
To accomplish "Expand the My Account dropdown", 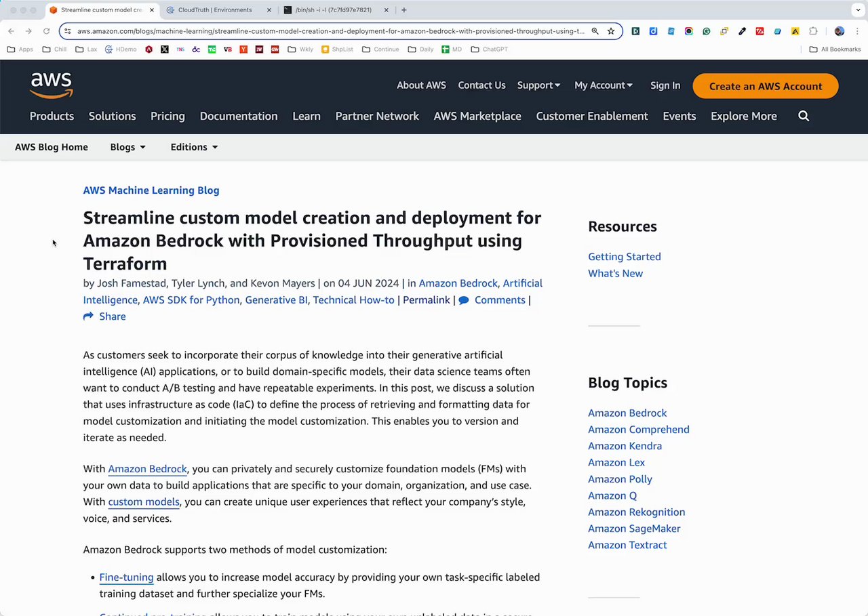I will [604, 85].
